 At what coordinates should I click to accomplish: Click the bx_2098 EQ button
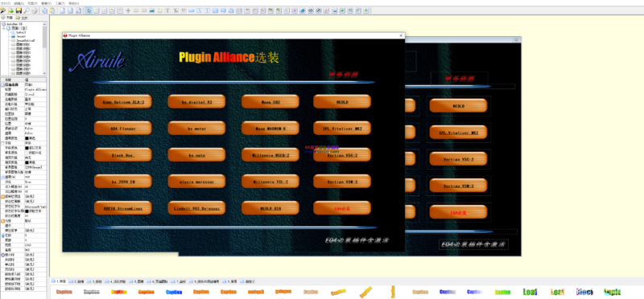(123, 182)
